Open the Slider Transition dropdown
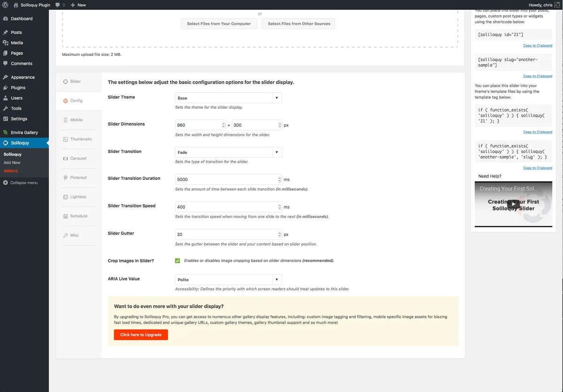 pyautogui.click(x=228, y=152)
